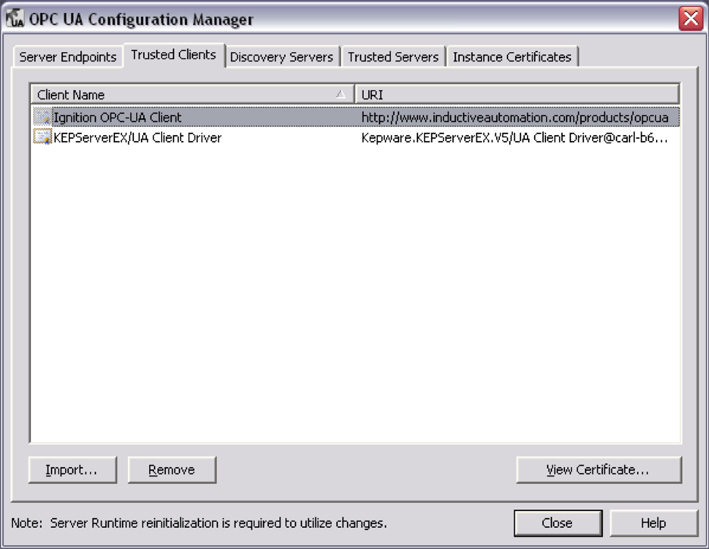The width and height of the screenshot is (709, 549).
Task: Select the KEPServerEX/UA Client Driver row
Action: click(356, 137)
